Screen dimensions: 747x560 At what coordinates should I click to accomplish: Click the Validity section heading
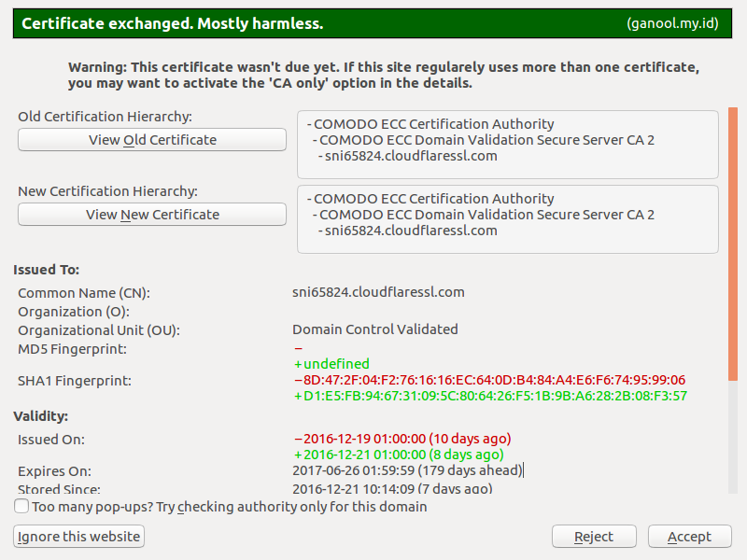(x=40, y=416)
